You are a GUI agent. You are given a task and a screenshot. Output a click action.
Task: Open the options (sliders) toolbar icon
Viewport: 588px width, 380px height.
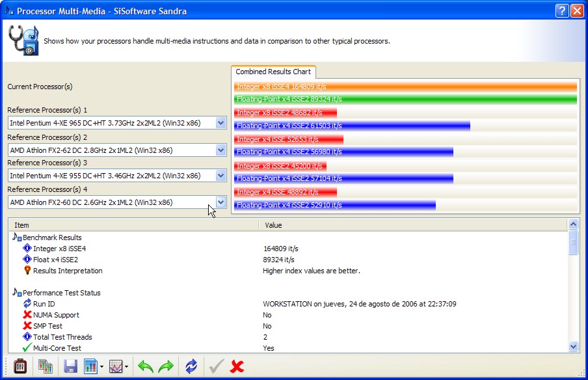tap(20, 366)
